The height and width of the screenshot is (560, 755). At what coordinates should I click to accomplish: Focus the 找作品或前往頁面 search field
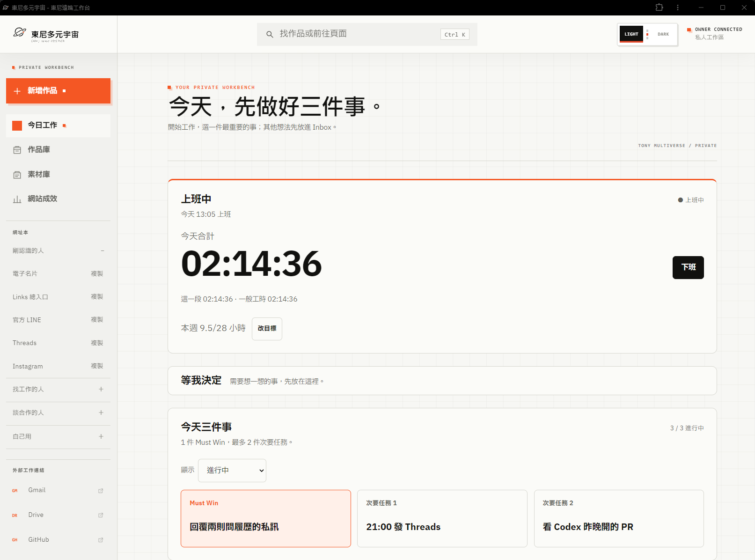click(367, 34)
